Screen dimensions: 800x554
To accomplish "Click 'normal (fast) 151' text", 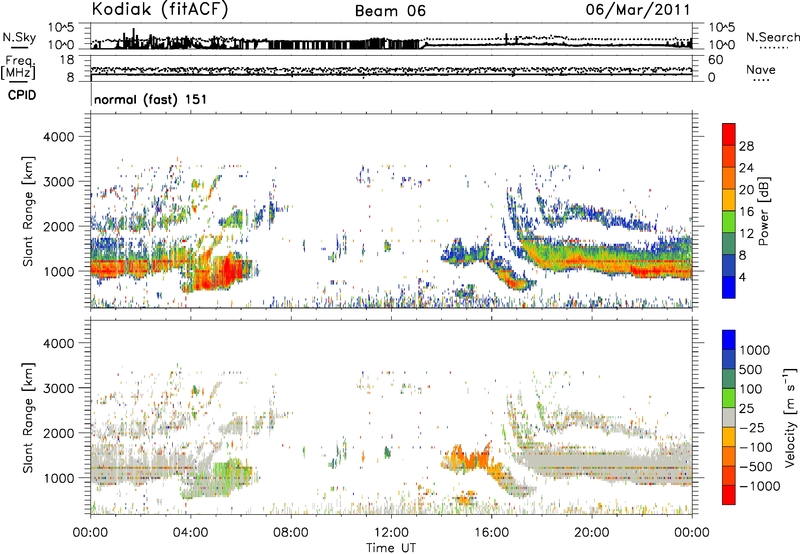I will coord(151,99).
